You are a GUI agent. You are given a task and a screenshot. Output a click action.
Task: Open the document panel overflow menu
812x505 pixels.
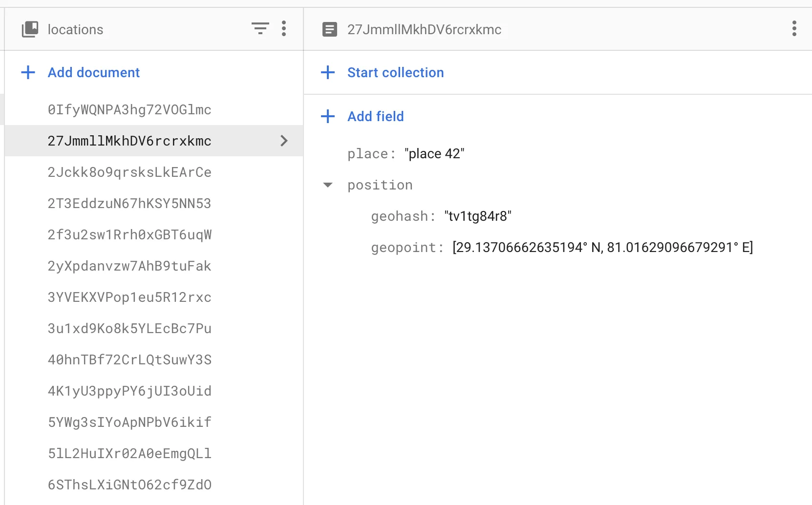[x=794, y=28]
